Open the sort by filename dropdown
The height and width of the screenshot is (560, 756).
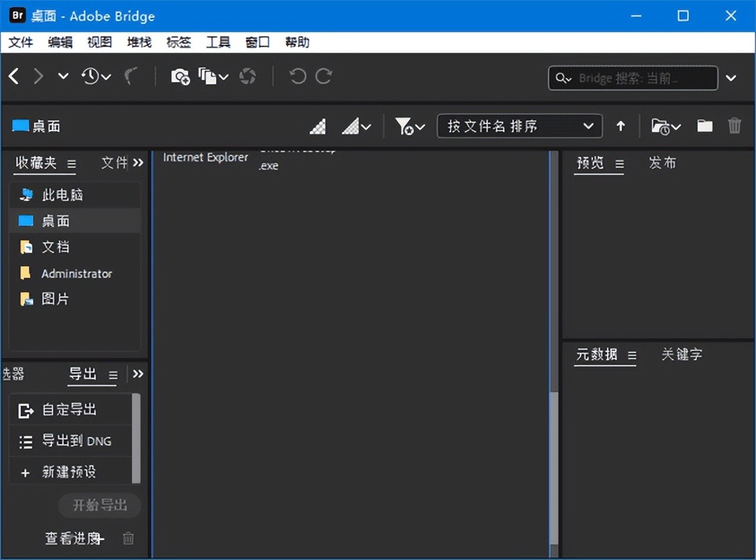pyautogui.click(x=520, y=126)
